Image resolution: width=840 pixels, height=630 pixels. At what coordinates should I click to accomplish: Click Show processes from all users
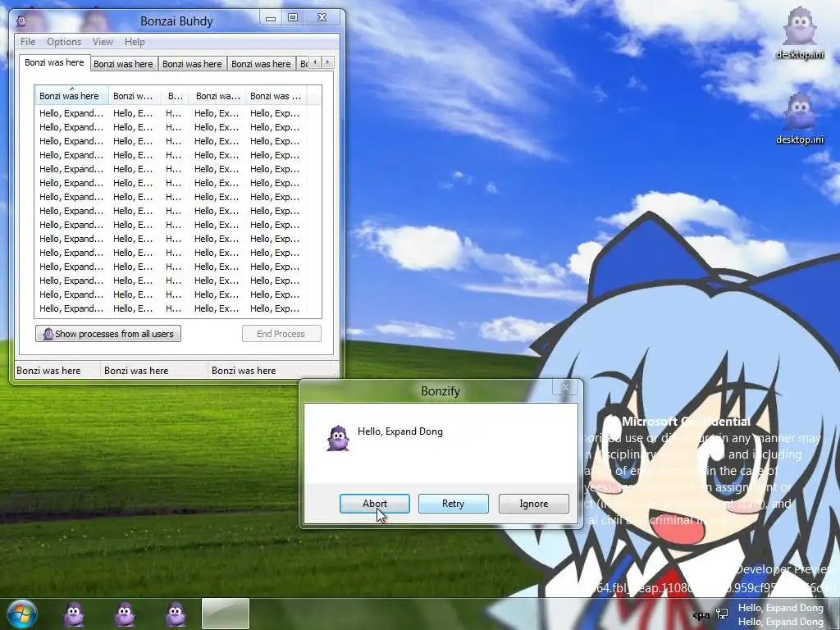click(x=108, y=334)
